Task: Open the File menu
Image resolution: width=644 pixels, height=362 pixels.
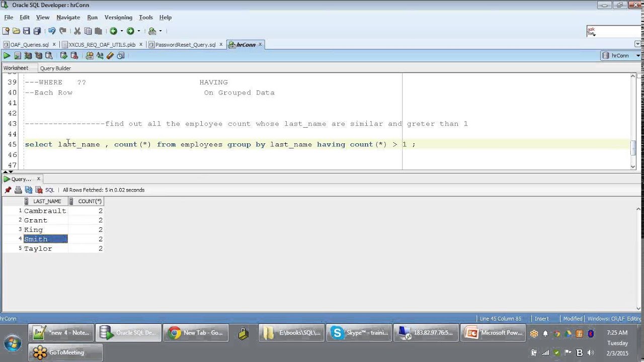Action: coord(9,17)
